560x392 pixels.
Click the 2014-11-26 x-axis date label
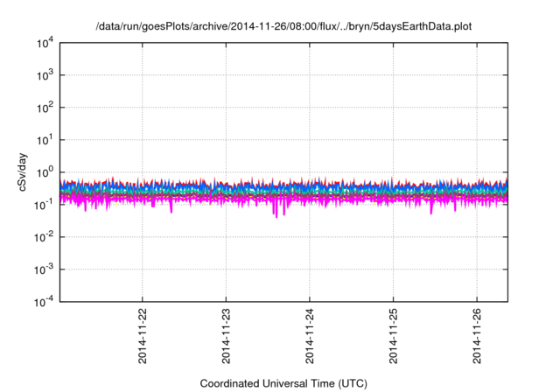pos(477,336)
